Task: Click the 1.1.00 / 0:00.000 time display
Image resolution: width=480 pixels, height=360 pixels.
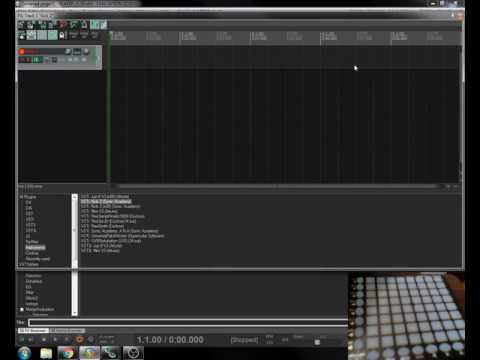Action: point(170,340)
